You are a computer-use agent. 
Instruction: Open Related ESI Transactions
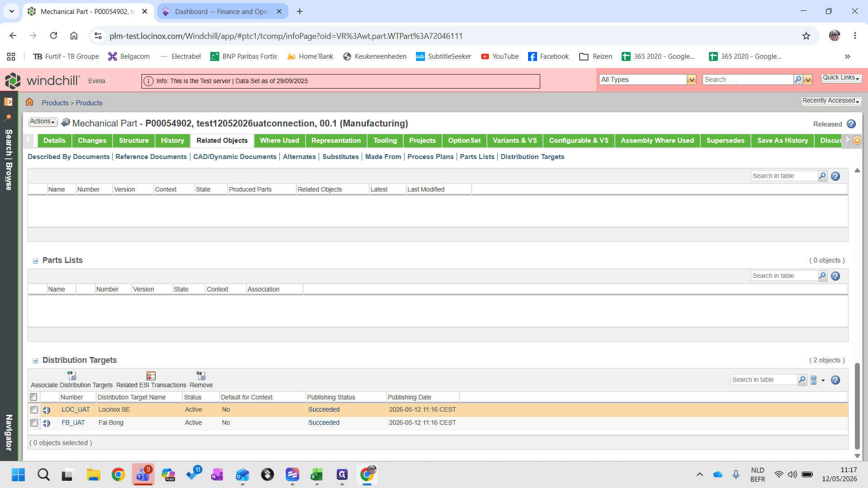coord(151,376)
